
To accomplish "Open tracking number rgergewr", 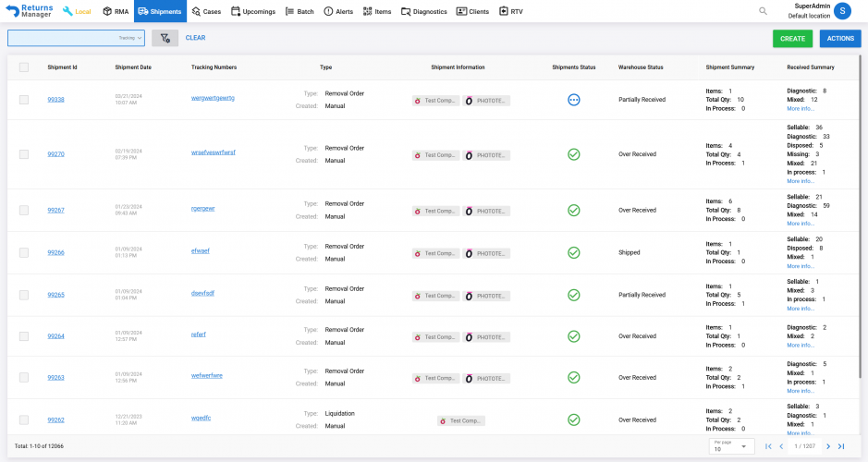I will [202, 209].
